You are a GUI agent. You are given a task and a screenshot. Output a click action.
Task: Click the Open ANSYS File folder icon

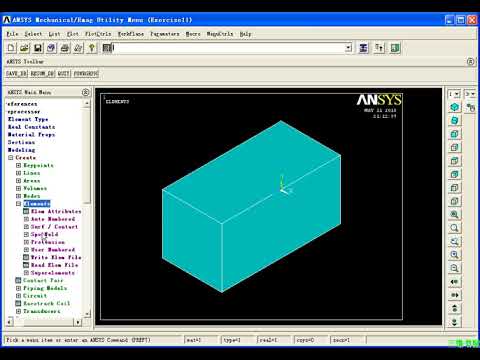click(x=24, y=48)
